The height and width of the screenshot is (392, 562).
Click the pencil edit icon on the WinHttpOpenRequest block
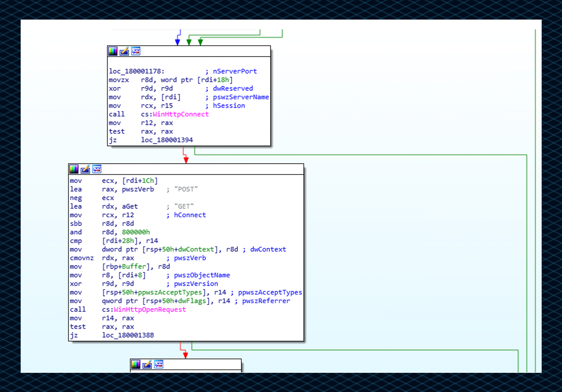point(85,169)
